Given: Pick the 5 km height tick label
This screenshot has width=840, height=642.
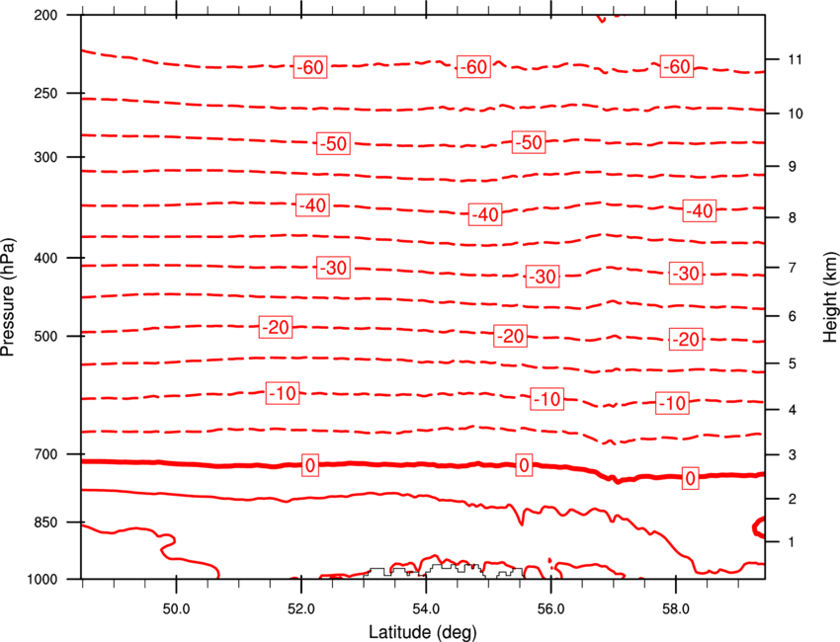Looking at the screenshot, I should click(793, 363).
